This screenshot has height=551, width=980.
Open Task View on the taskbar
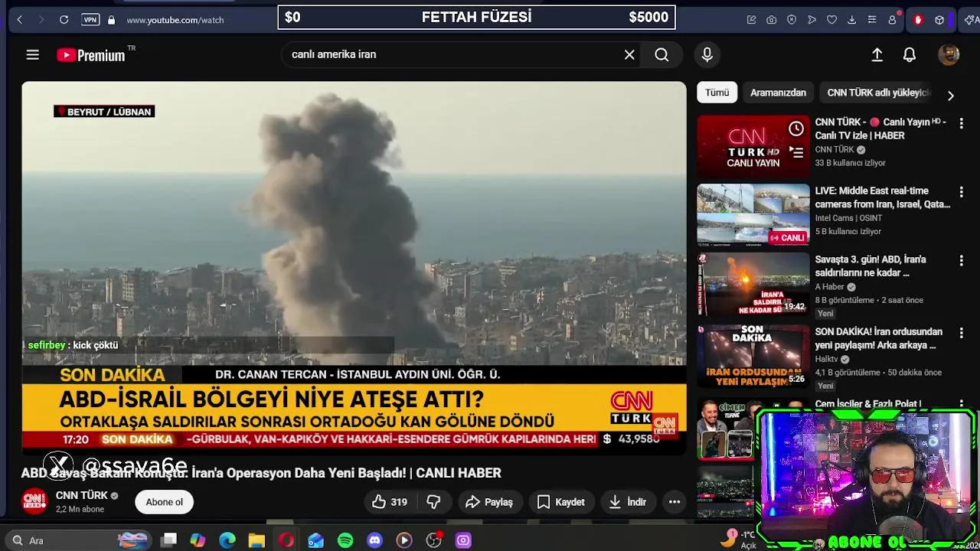[169, 540]
